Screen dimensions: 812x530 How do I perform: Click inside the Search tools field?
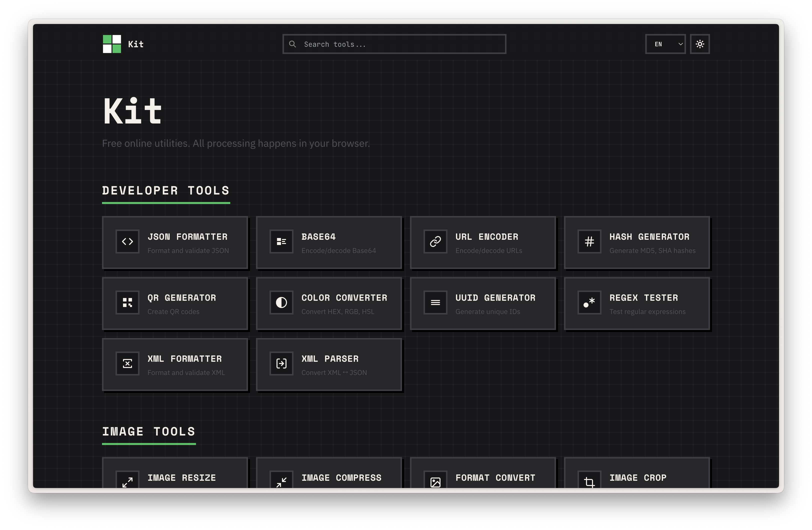tap(394, 44)
